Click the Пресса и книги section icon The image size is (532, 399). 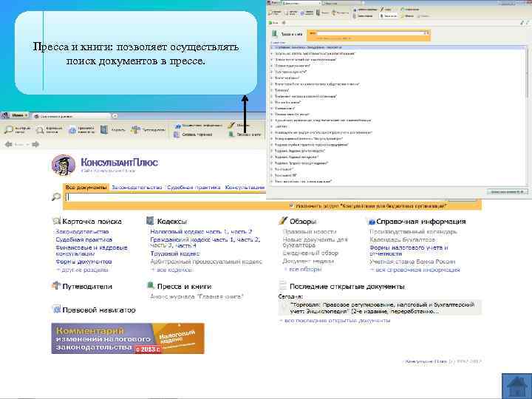(x=150, y=285)
